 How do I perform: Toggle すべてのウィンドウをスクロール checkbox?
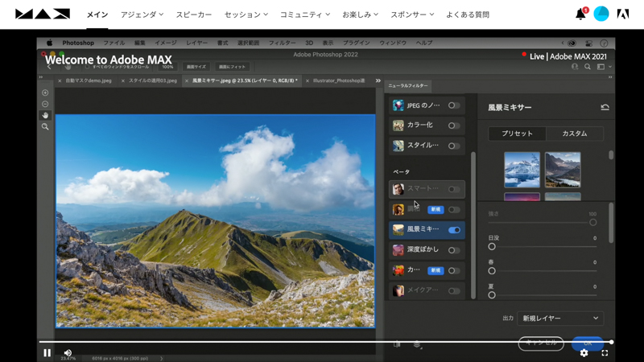[87, 67]
